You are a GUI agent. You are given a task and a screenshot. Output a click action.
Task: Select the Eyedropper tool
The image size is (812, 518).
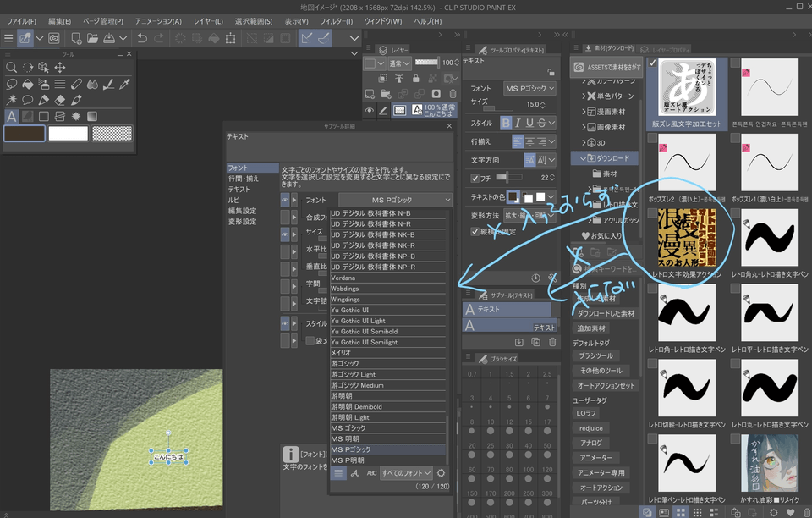click(124, 84)
